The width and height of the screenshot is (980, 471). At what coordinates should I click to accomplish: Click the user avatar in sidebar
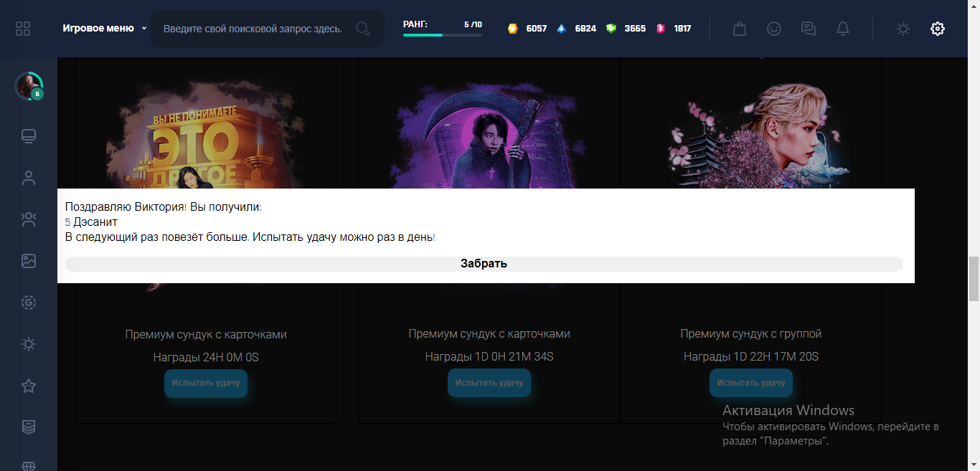pyautogui.click(x=29, y=86)
